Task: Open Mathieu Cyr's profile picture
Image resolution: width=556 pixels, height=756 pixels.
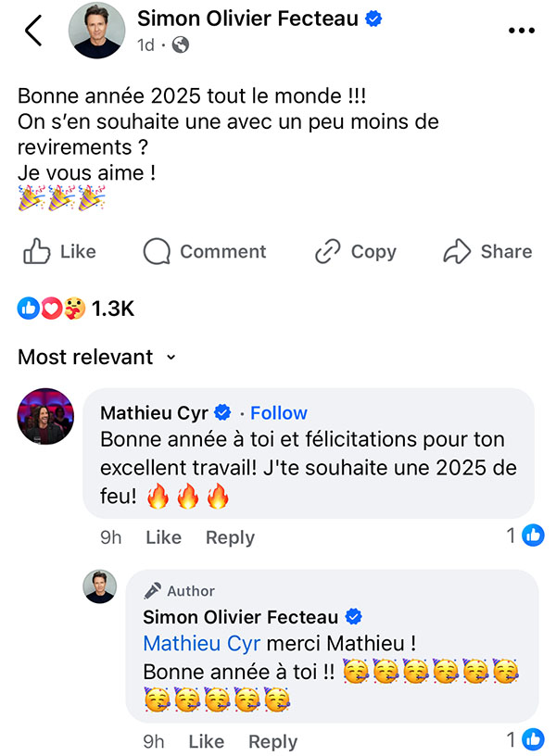Action: (x=45, y=416)
